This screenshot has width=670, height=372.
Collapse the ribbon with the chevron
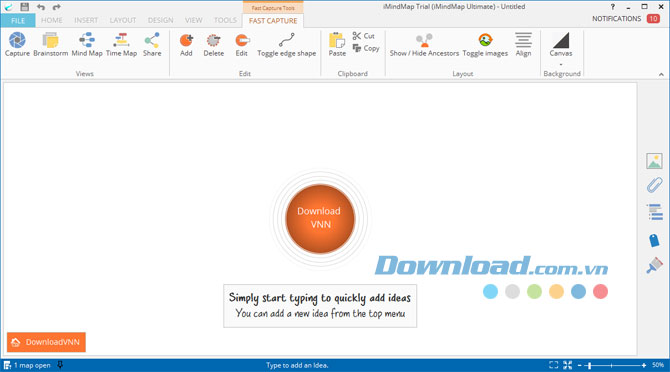click(x=661, y=74)
